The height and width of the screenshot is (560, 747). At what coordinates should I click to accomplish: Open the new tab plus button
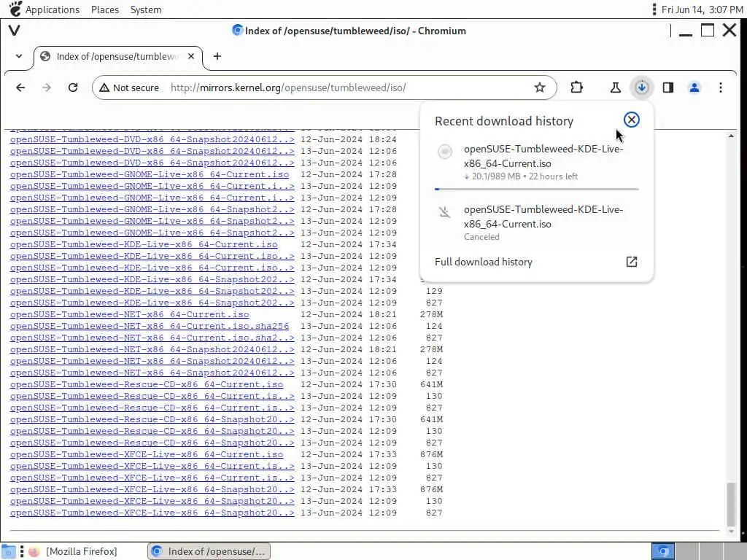[x=217, y=56]
